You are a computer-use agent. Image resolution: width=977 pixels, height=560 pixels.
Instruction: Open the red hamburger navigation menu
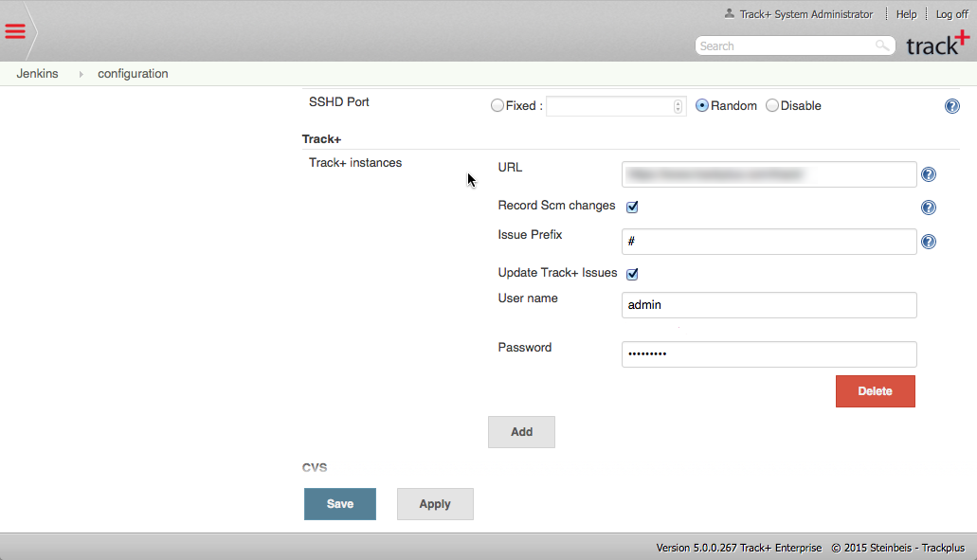[15, 29]
